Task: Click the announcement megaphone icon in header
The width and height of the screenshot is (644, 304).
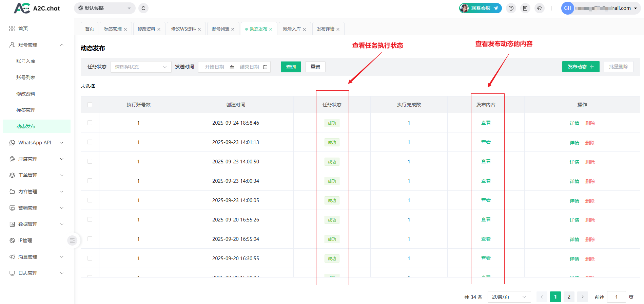Action: 539,8
